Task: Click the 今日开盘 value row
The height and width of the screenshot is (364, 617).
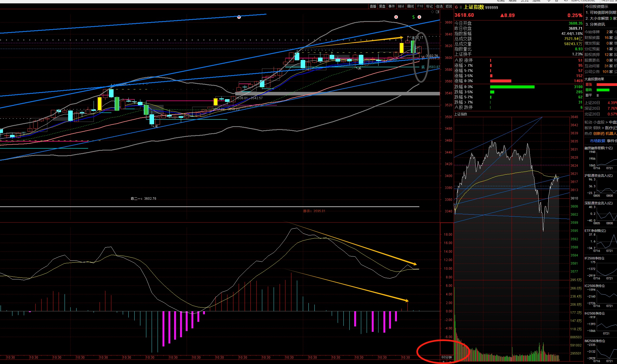Action: (x=518, y=23)
